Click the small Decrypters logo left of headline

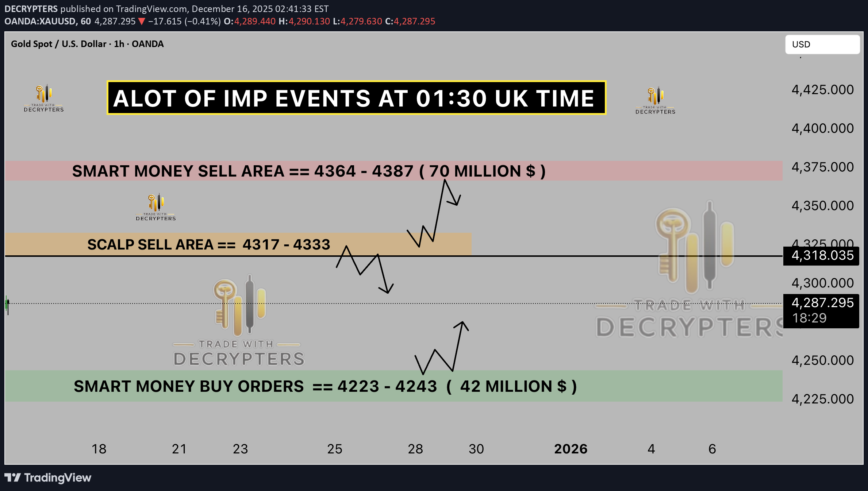[44, 98]
